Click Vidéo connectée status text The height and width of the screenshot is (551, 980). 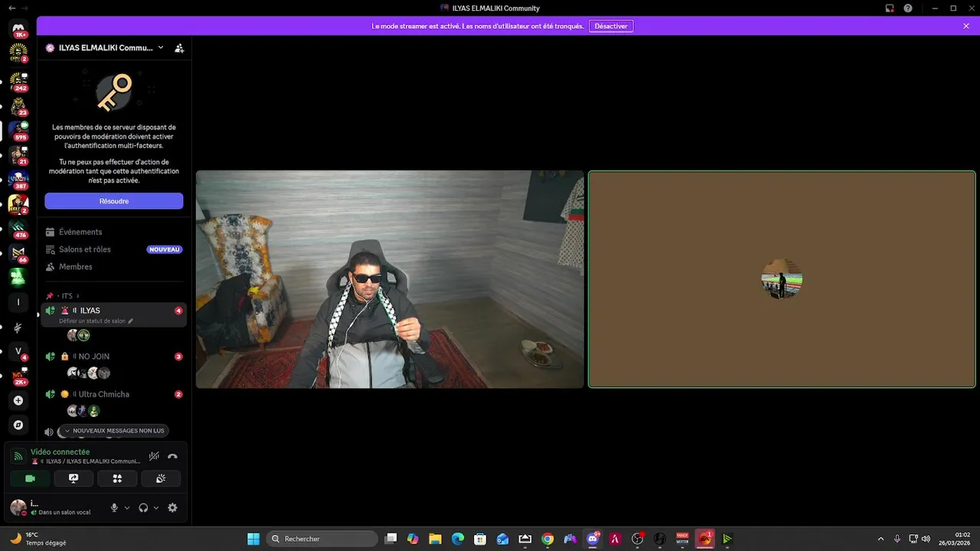[60, 452]
